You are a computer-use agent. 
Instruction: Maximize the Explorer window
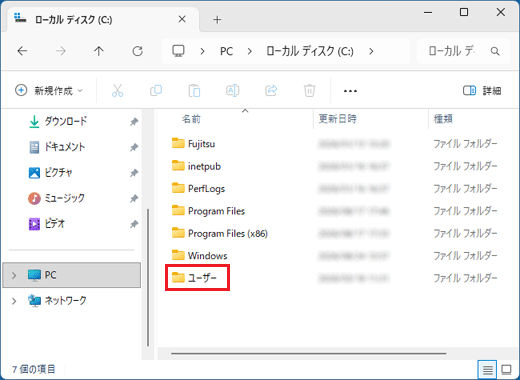click(464, 12)
